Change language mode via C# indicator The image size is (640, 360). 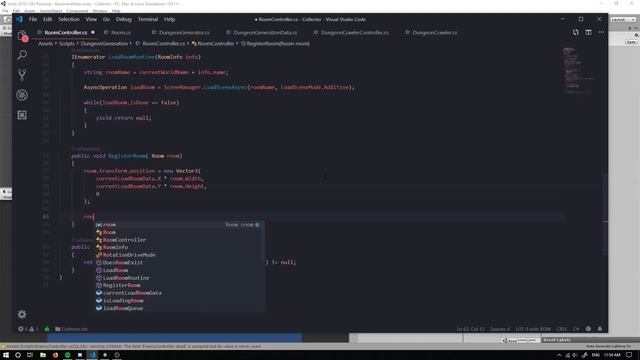click(576, 329)
